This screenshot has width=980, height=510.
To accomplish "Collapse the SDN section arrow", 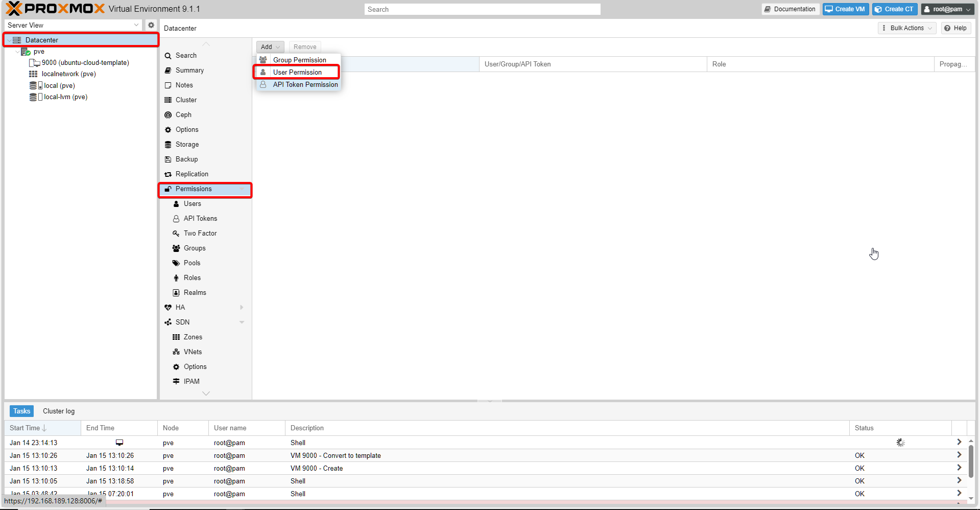I will pyautogui.click(x=242, y=322).
